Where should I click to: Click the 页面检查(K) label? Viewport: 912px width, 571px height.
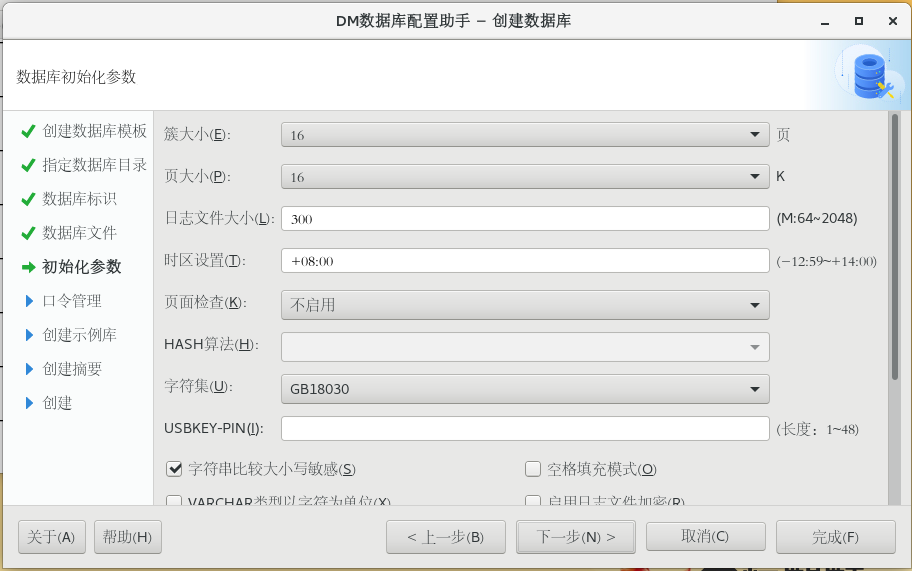tap(205, 302)
